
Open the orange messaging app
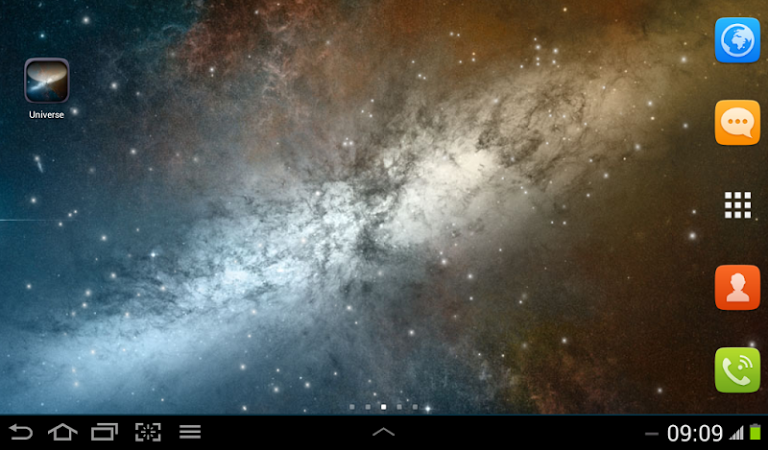737,123
